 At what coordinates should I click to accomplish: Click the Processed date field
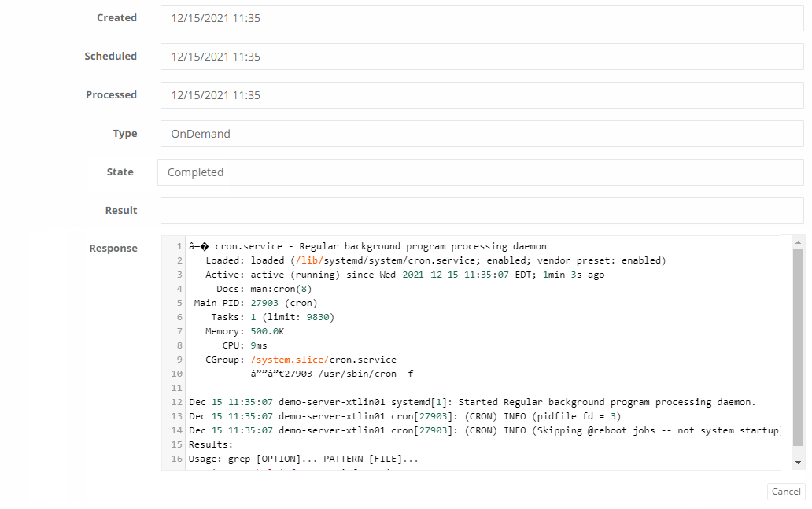480,94
